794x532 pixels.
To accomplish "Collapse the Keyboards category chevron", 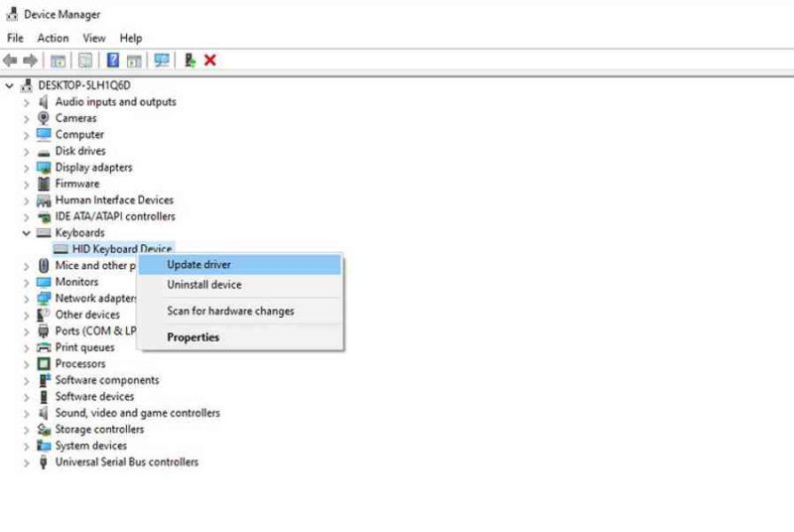I will [x=27, y=233].
